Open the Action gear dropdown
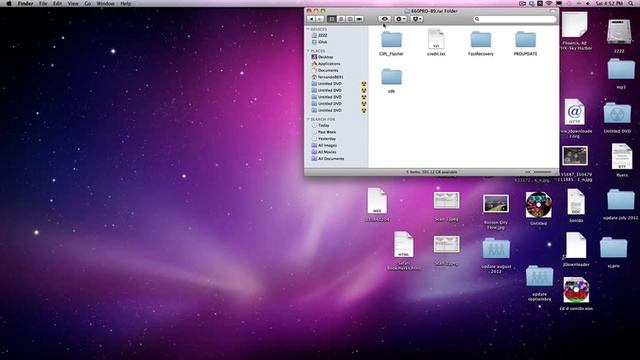This screenshot has width=640, height=360. pos(400,19)
